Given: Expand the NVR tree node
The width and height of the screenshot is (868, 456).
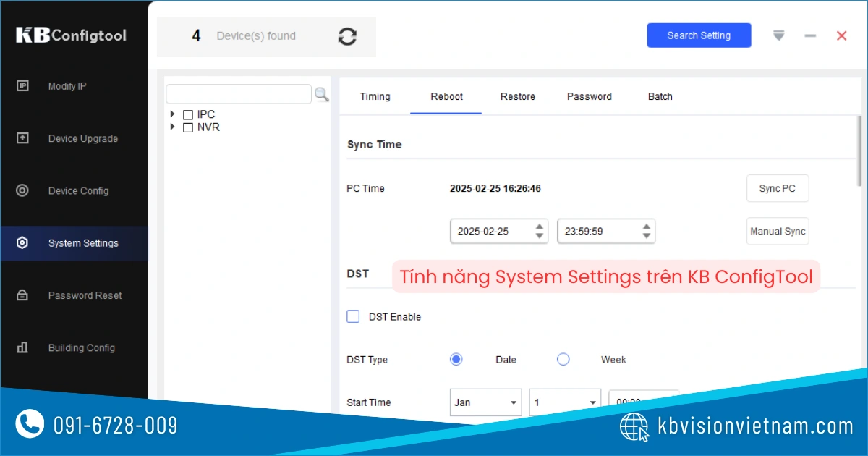Looking at the screenshot, I should coord(172,127).
